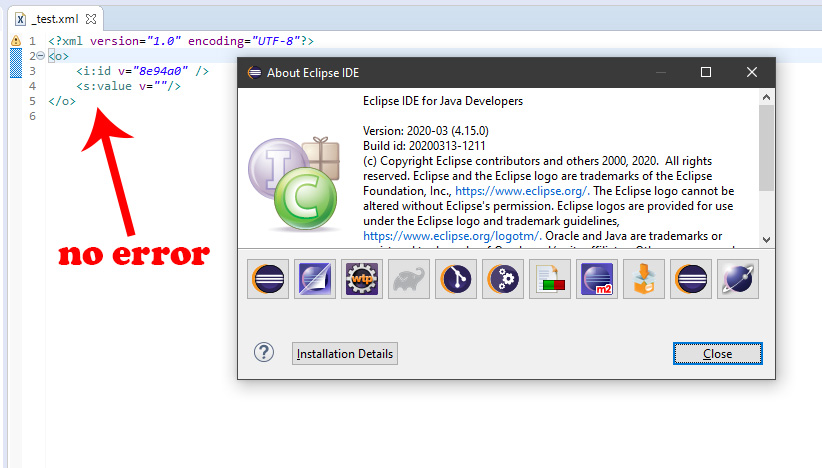Collapse the <o> element fold marker
The height and width of the screenshot is (468, 822).
pyautogui.click(x=40, y=56)
